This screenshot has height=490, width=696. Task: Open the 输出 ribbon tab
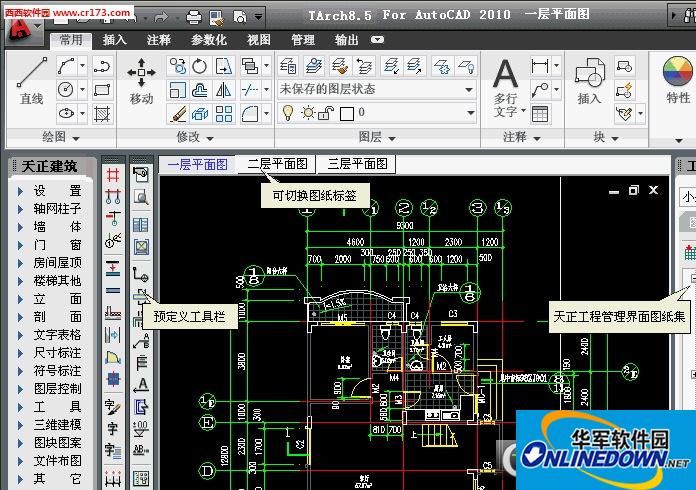(x=347, y=40)
